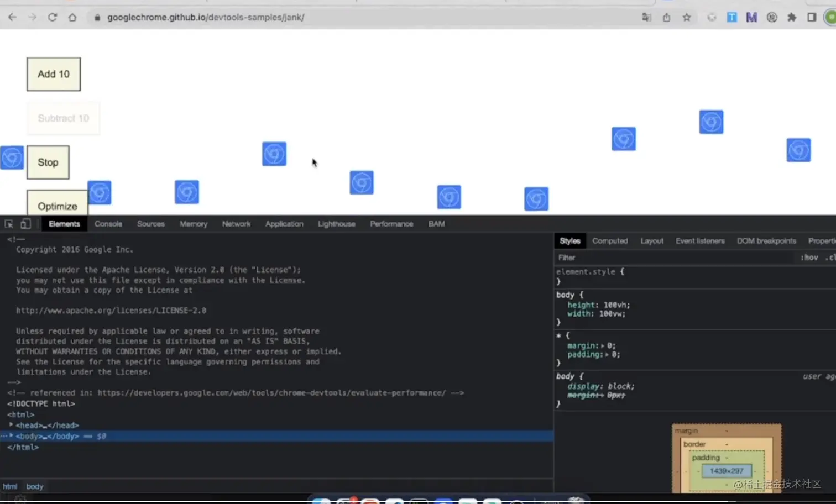Select the Memory tab
The image size is (836, 504).
194,224
